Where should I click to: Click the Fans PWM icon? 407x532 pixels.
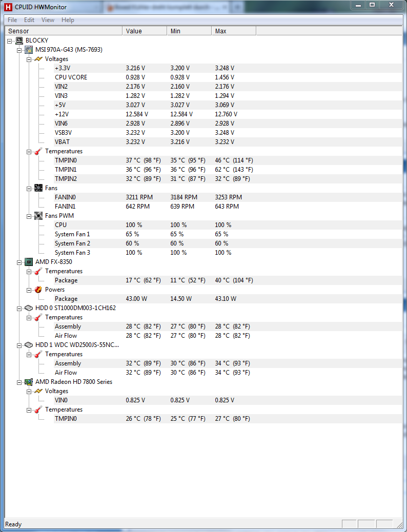coord(38,216)
